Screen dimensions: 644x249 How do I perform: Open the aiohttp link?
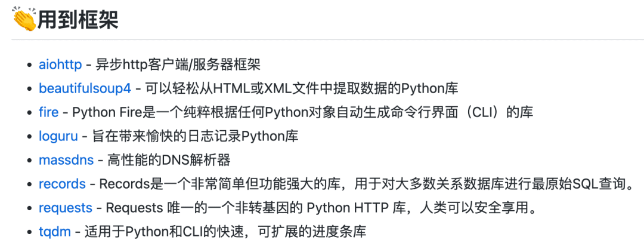(60, 64)
